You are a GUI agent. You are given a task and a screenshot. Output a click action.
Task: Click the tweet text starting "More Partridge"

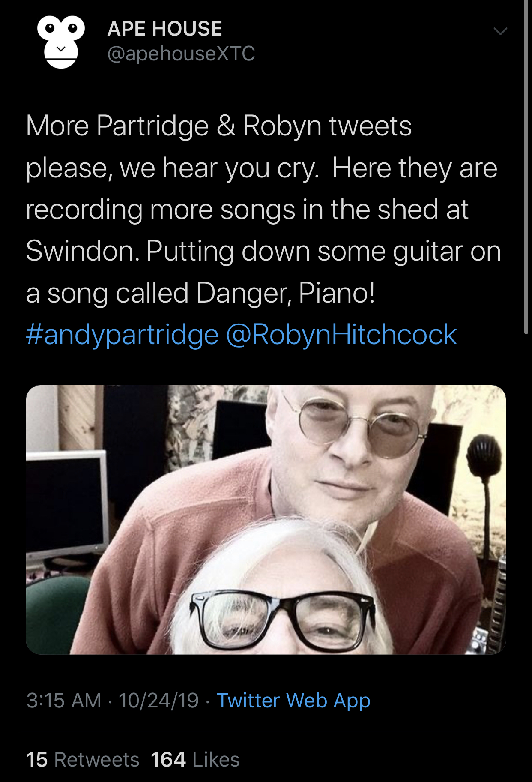(263, 209)
